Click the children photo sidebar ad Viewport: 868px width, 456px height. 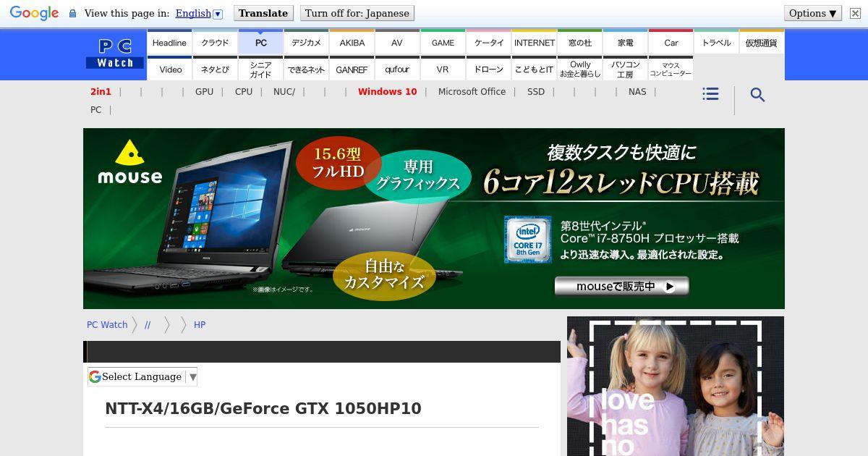click(x=676, y=386)
